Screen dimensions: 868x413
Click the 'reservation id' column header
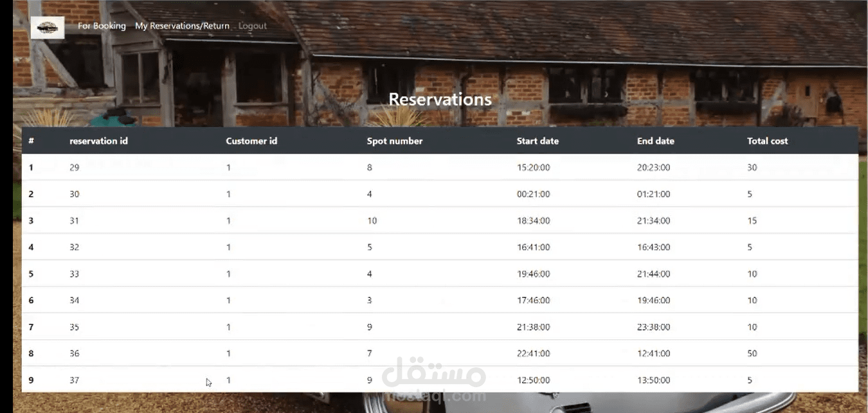[x=98, y=141]
